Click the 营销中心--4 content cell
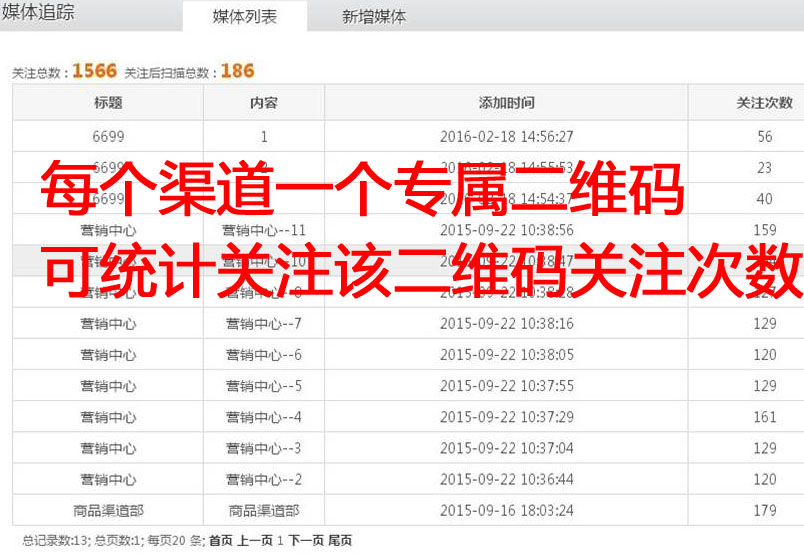Screen dimensions: 804x558 [x=264, y=417]
